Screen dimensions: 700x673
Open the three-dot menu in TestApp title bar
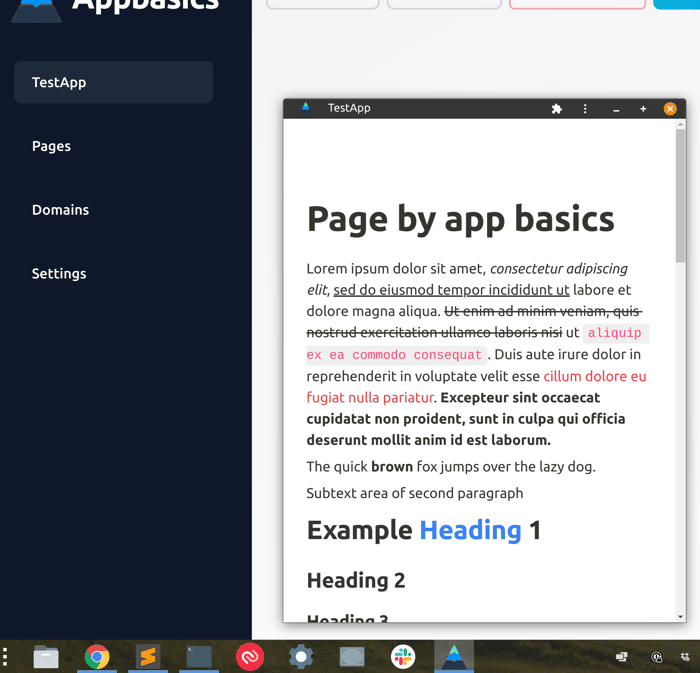[585, 108]
